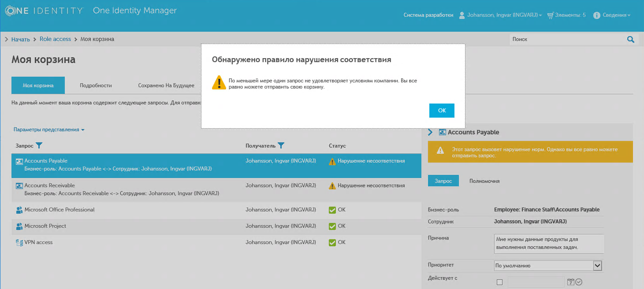644x289 pixels.
Task: Select the Полномочия tab
Action: (484, 181)
